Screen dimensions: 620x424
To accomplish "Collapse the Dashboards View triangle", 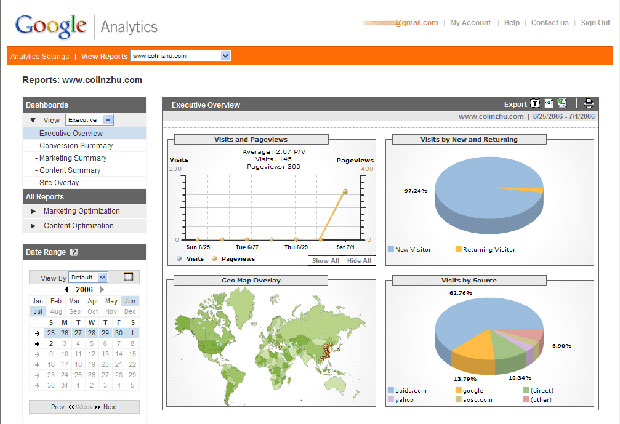I will (33, 120).
